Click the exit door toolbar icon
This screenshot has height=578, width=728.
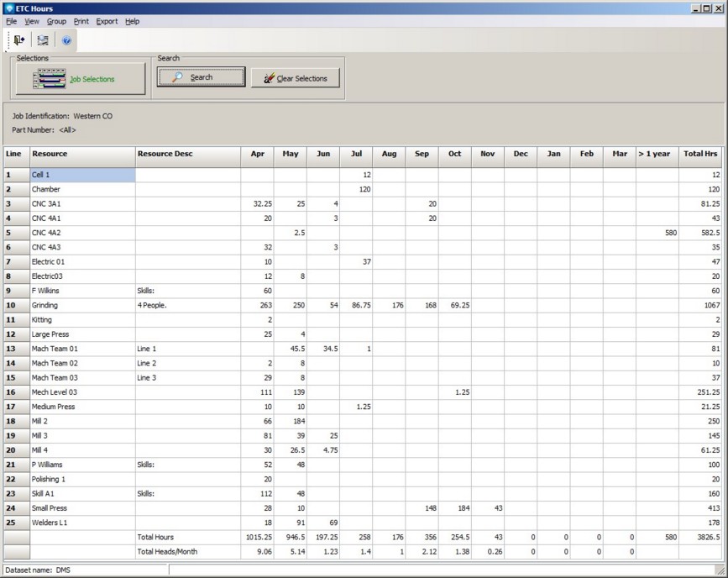pos(19,39)
